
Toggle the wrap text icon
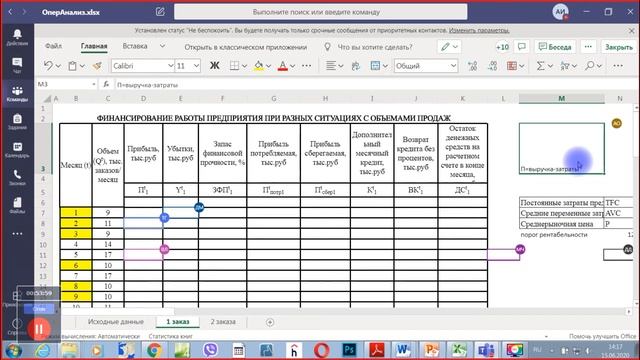point(356,66)
